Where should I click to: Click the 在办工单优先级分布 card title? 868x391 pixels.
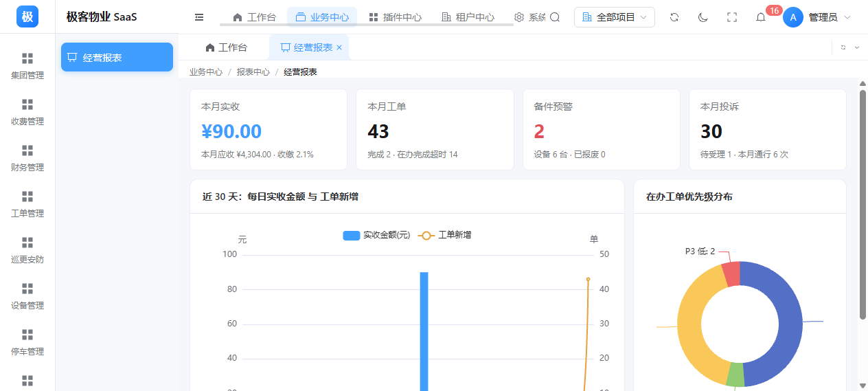coord(689,197)
